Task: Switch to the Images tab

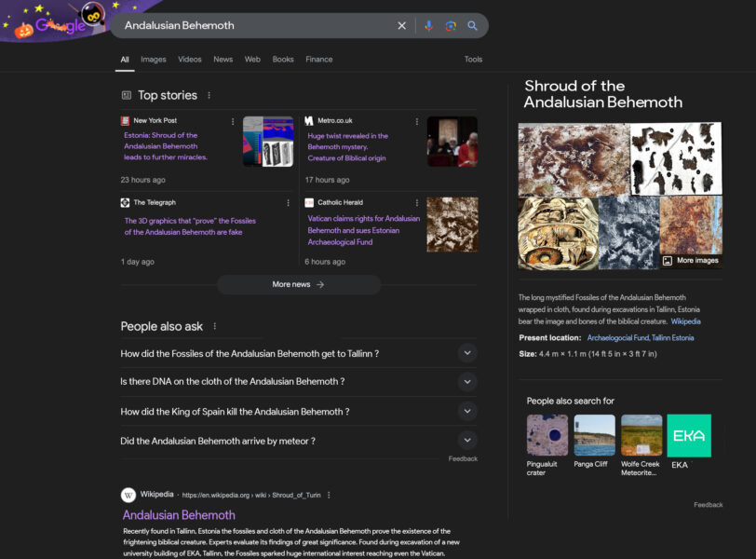Action: pyautogui.click(x=154, y=60)
